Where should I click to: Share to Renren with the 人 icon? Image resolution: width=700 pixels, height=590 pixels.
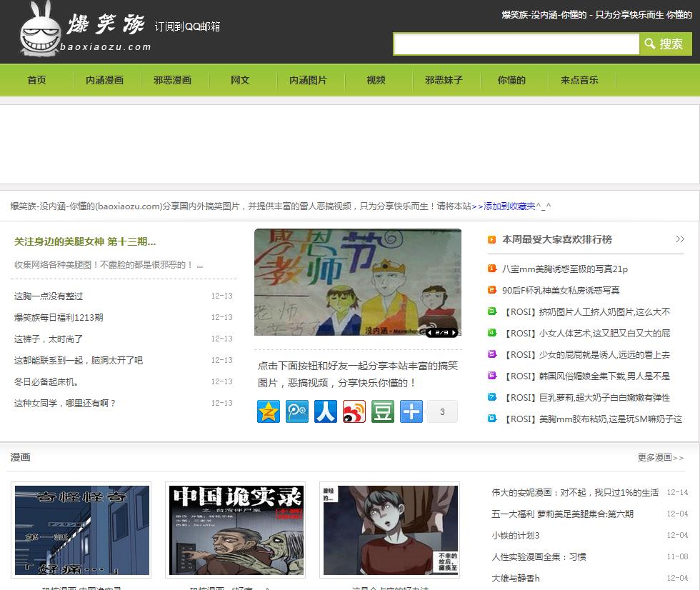[326, 411]
